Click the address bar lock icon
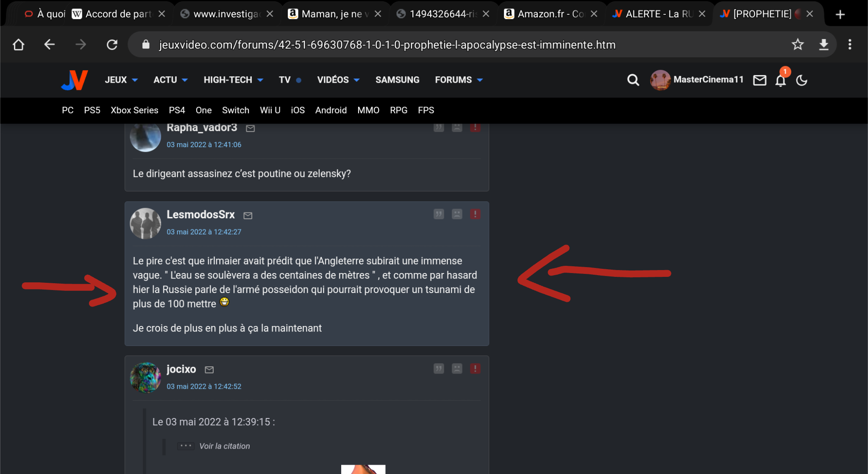The width and height of the screenshot is (868, 474). [x=146, y=45]
